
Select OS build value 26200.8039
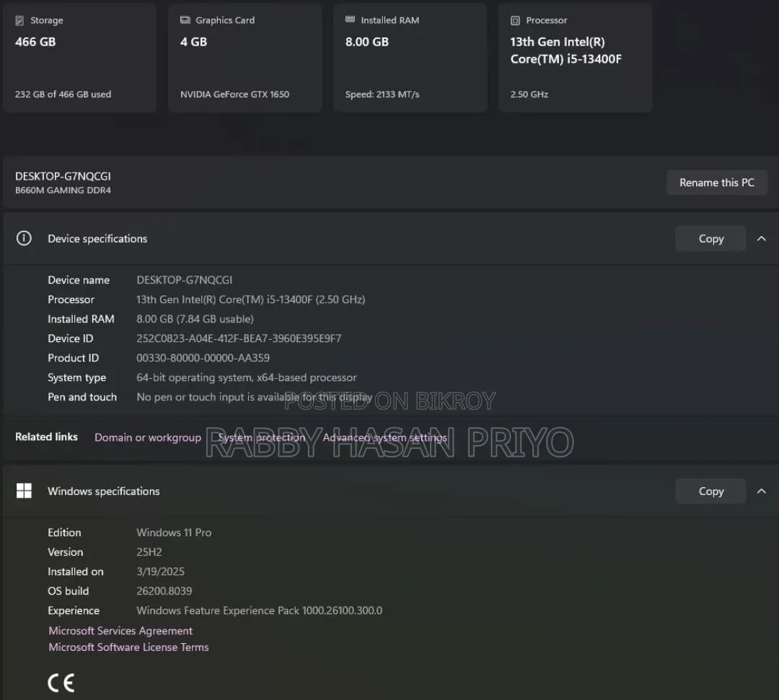(x=164, y=590)
